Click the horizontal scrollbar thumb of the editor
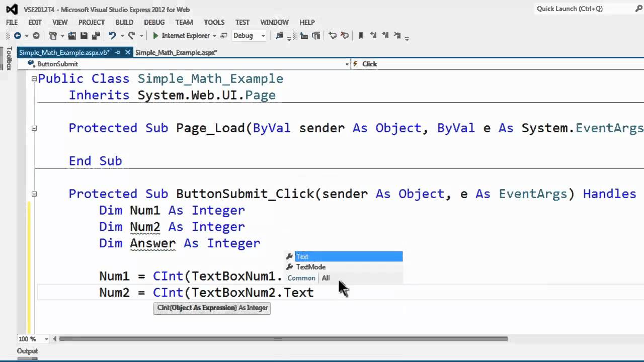 (284, 339)
